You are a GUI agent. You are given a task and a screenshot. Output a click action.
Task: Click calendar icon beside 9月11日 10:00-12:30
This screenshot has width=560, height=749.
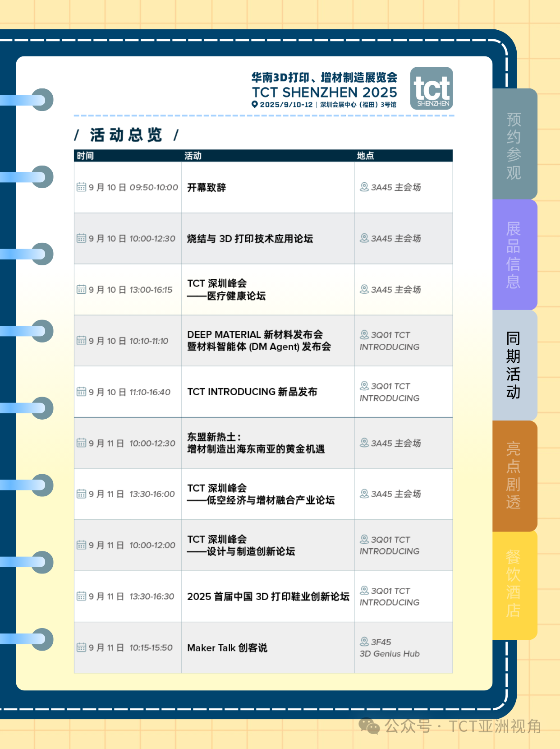pyautogui.click(x=81, y=443)
